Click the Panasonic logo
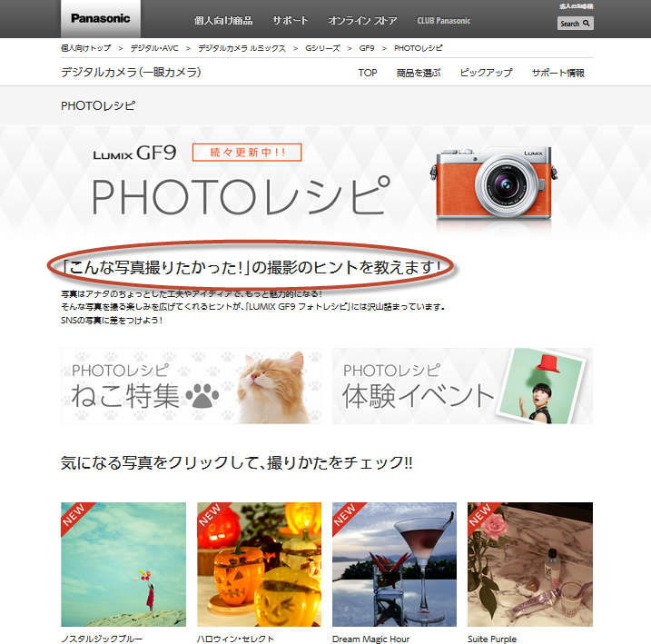Screen dimensions: 651x644 101,19
